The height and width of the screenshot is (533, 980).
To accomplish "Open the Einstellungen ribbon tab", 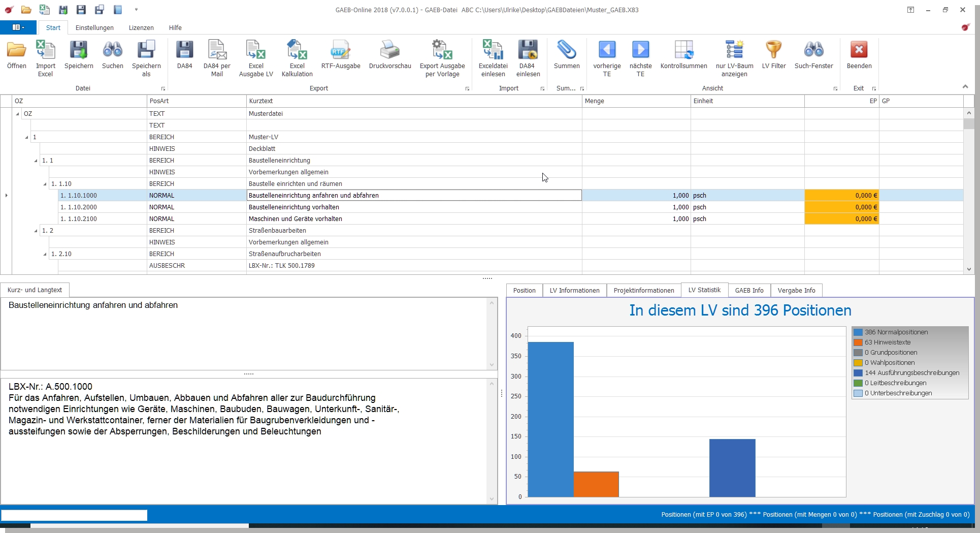I will click(94, 28).
